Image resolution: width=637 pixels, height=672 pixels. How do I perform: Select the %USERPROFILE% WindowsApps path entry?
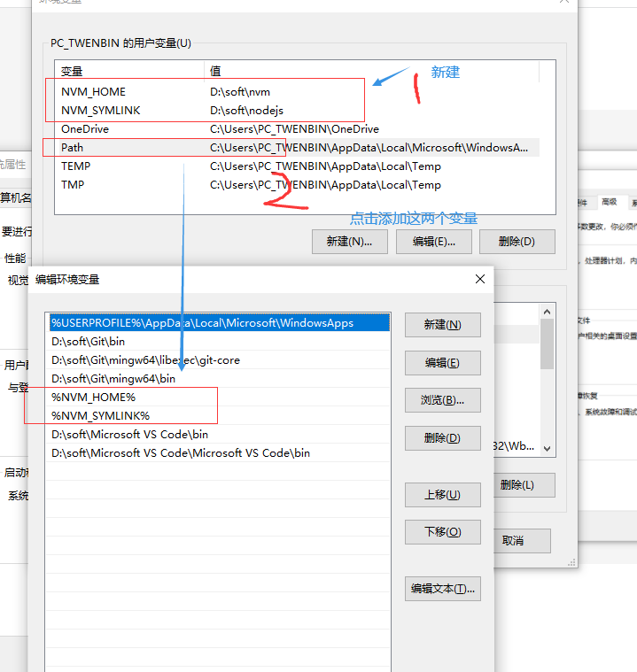[x=219, y=322]
